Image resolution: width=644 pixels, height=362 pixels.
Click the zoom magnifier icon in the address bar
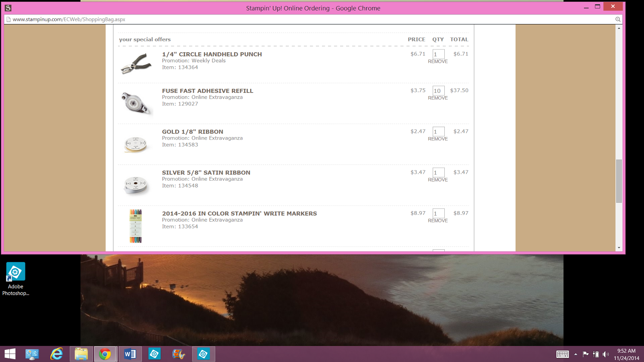tap(618, 19)
